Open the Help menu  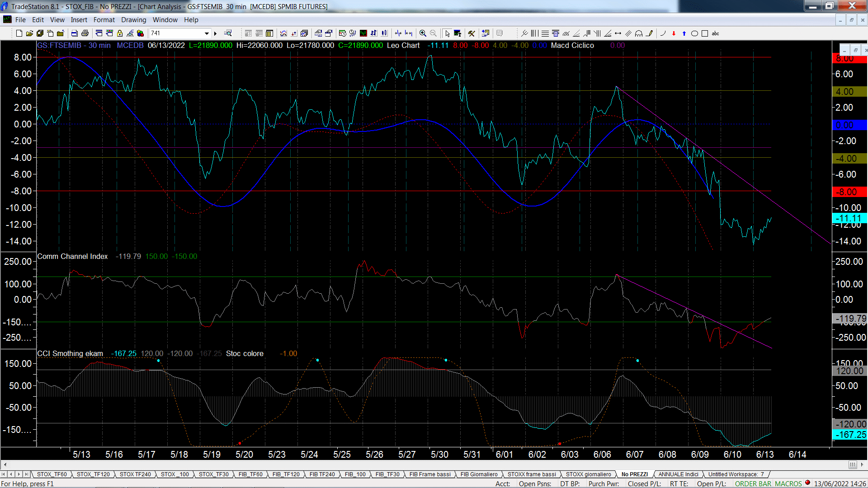click(191, 19)
